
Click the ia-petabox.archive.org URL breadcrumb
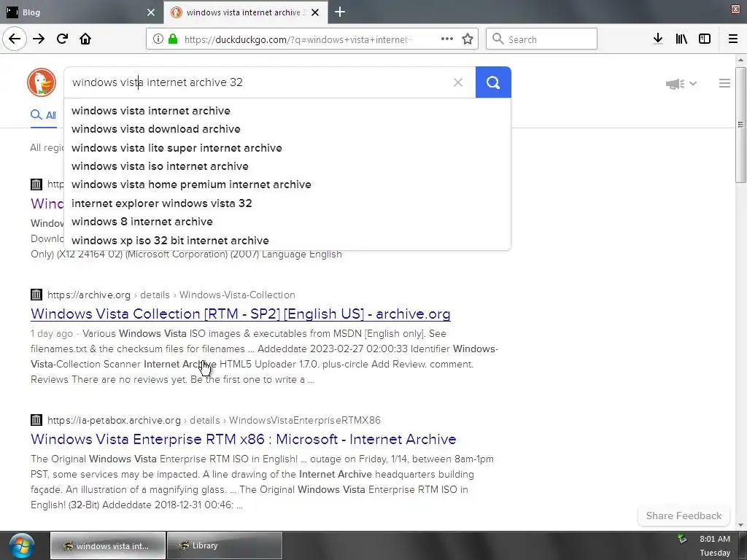[x=214, y=420]
